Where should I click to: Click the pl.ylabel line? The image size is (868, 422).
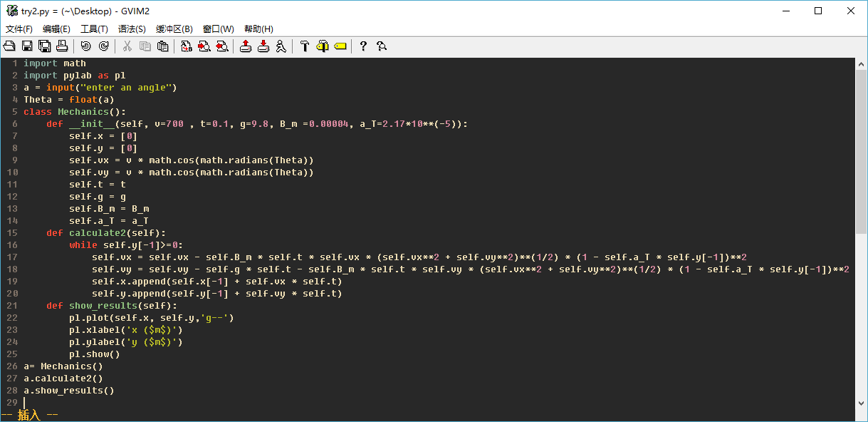(x=126, y=342)
